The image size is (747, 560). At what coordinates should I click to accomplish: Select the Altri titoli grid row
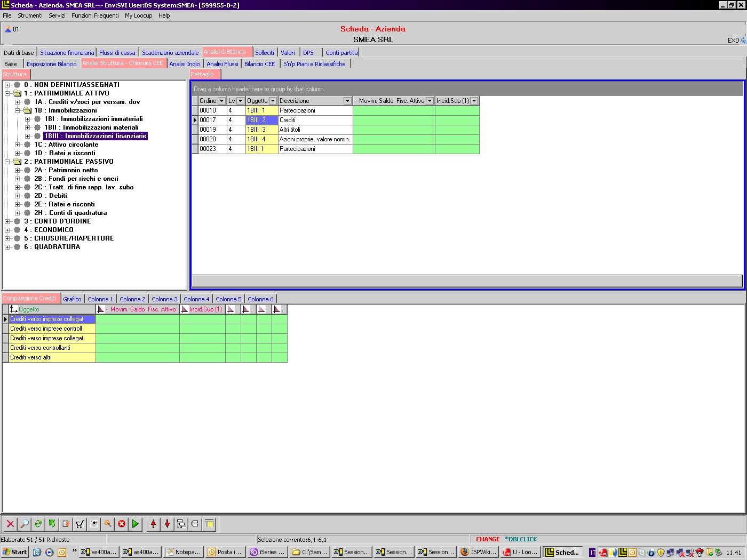pyautogui.click(x=315, y=130)
